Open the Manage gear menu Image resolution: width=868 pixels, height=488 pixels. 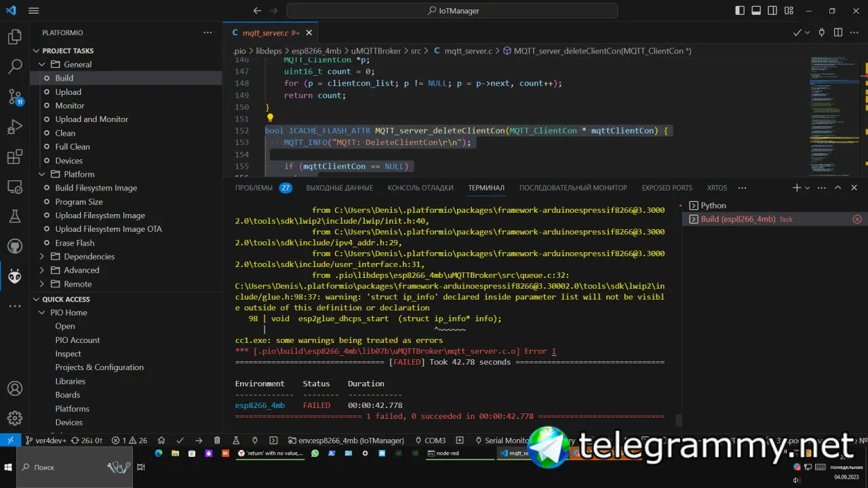click(15, 418)
